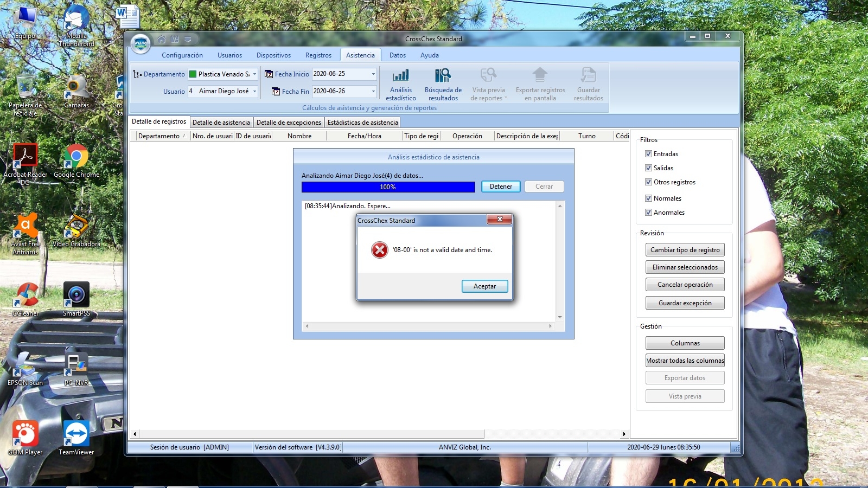Run Análisis estadístico
This screenshot has width=868, height=488.
tap(401, 85)
